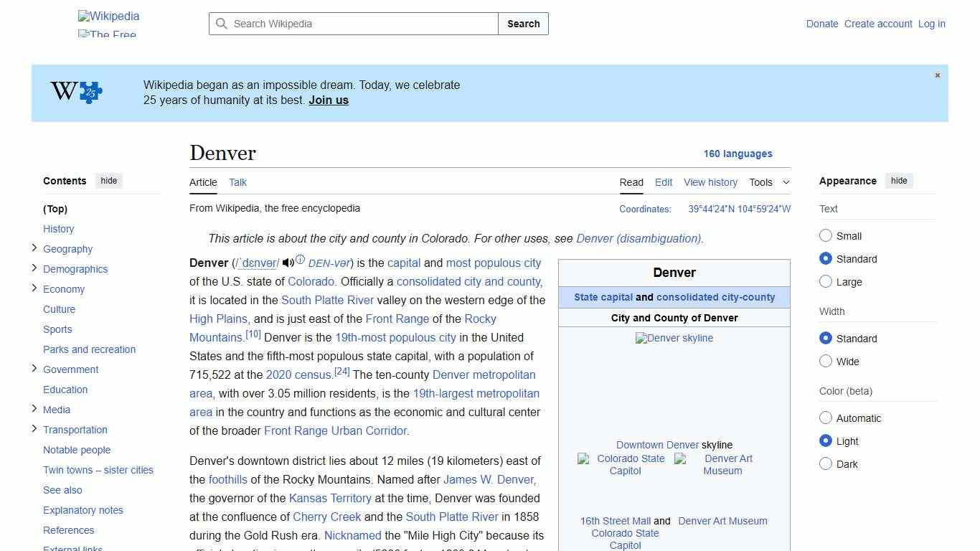Play the Denver pronunciation audio icon

click(x=288, y=263)
